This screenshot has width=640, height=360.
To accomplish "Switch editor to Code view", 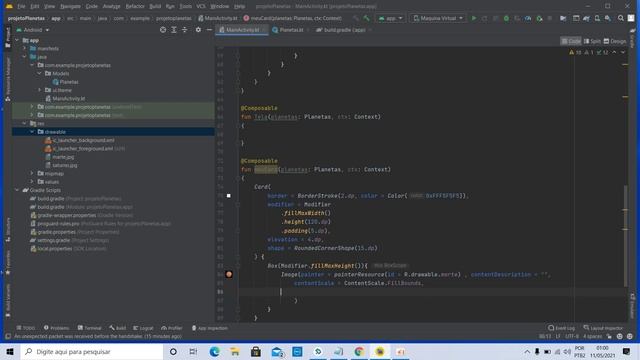I will pos(571,41).
